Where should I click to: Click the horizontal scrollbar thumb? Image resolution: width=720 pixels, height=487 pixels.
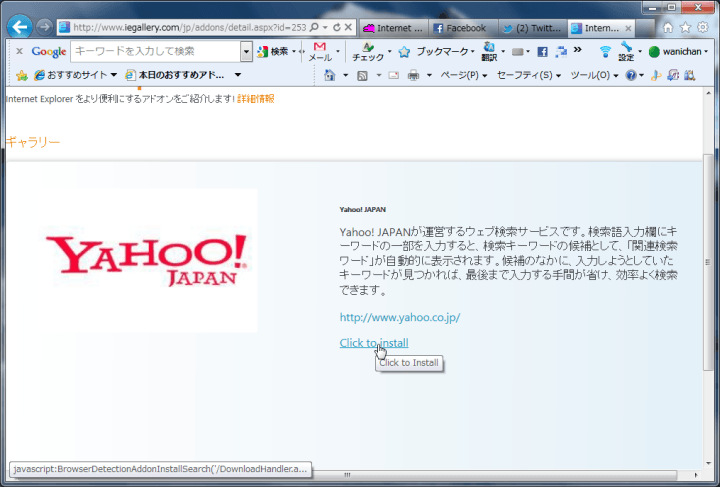pyautogui.click(x=347, y=475)
